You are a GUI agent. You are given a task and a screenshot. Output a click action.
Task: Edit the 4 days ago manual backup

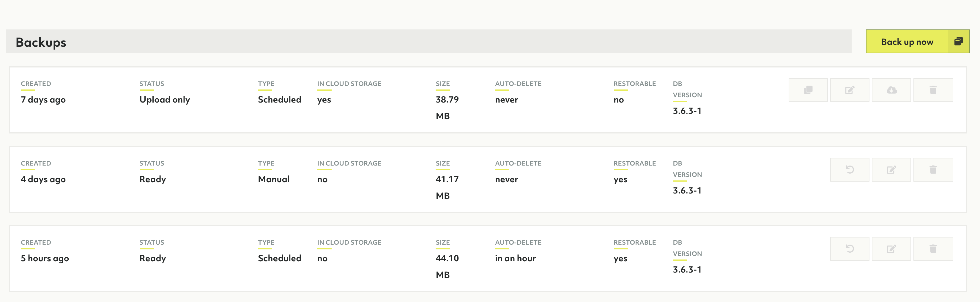(891, 170)
